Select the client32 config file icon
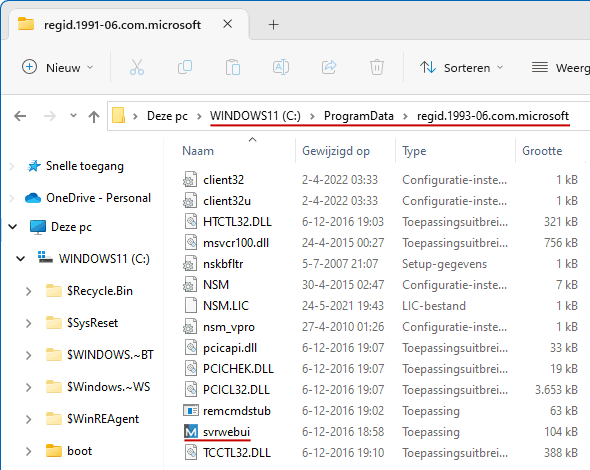Viewport: 590px width, 470px height. (x=190, y=179)
